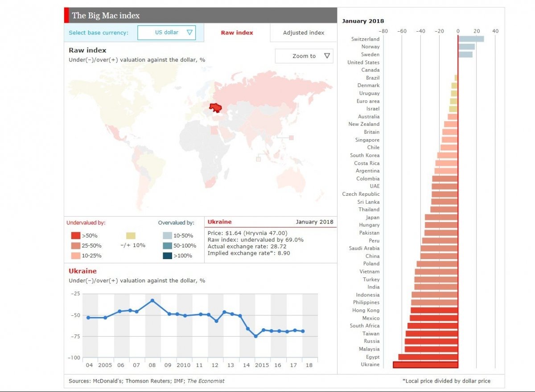Click the 'Australia' country label
The height and width of the screenshot is (392, 535).
369,116
